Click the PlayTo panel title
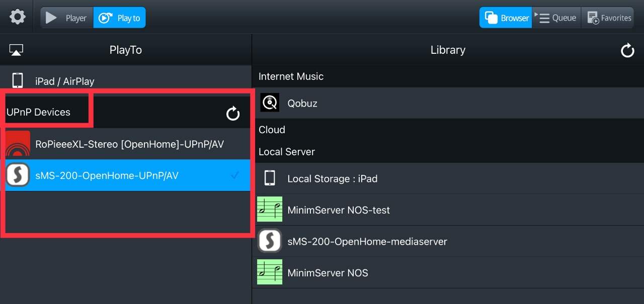 (x=126, y=50)
